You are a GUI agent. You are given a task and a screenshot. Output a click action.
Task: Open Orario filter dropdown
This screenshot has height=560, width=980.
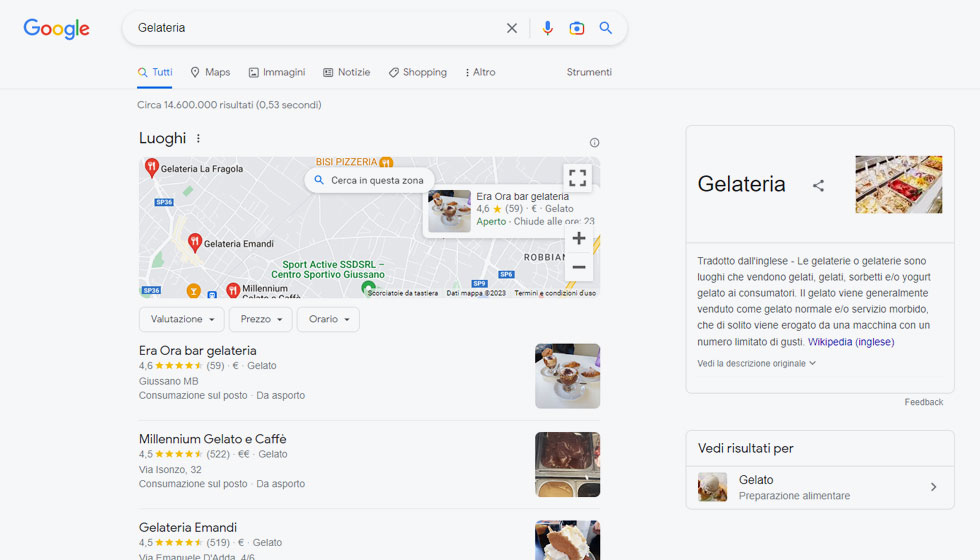[328, 319]
